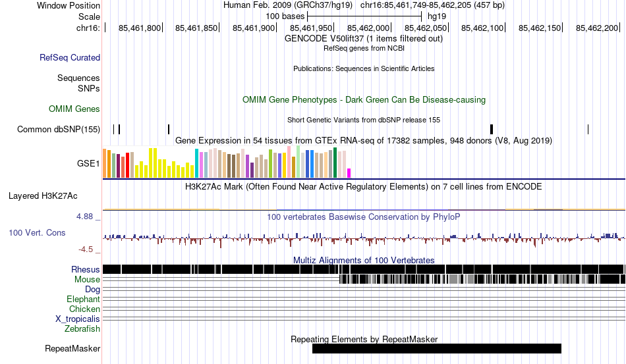The width and height of the screenshot is (626, 364).
Task: Click the 85,461,900 position label
Action: (254, 28)
